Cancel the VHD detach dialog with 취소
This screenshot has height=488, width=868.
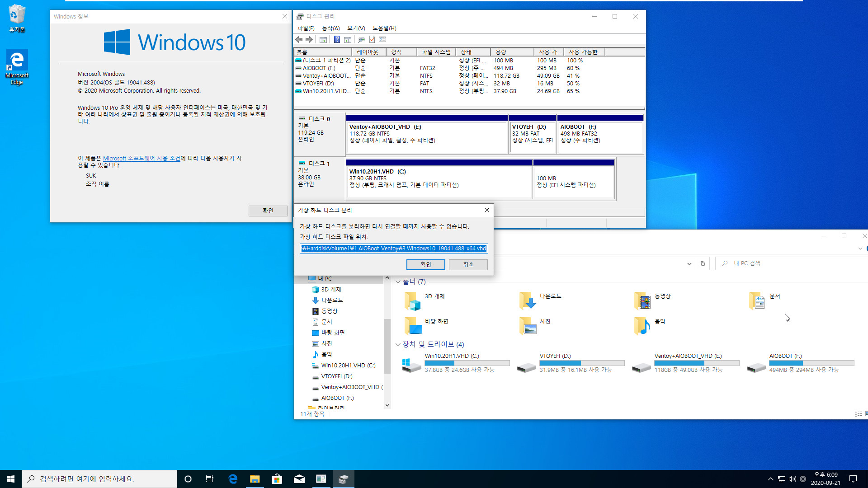pyautogui.click(x=468, y=264)
